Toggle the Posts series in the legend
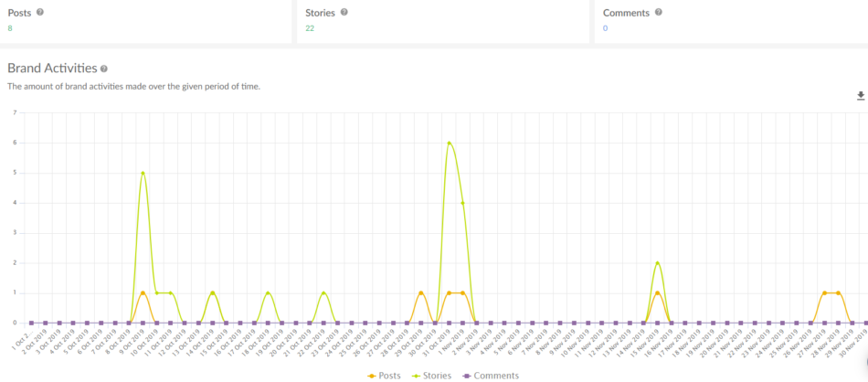Viewport: 868px width, 382px height. [383, 376]
